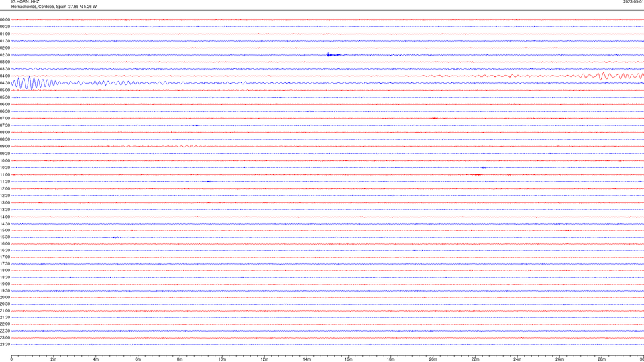Click the 16m tick label on time axis
The height and width of the screenshot is (362, 644).
tap(349, 359)
